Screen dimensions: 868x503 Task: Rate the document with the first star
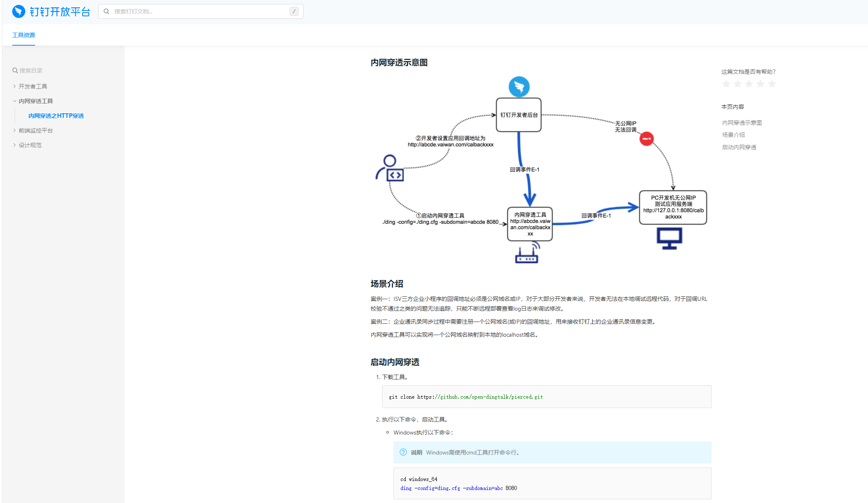726,84
